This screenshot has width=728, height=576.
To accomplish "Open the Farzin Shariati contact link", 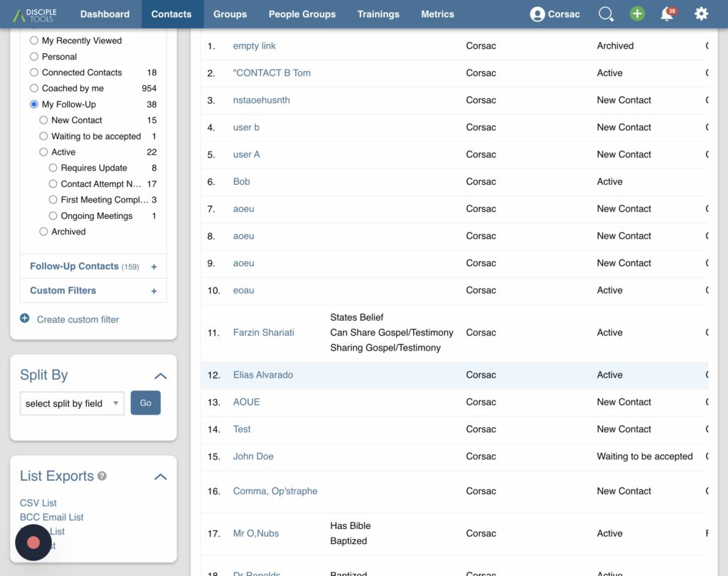I will pyautogui.click(x=263, y=333).
